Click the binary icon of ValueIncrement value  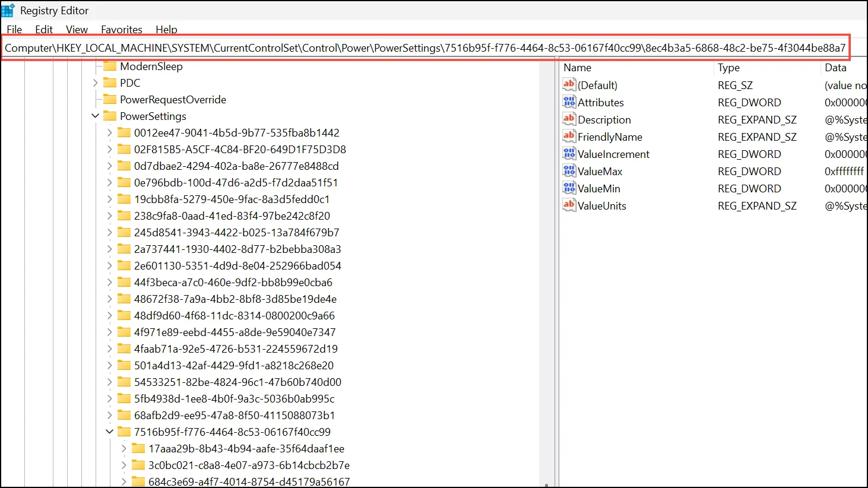569,154
